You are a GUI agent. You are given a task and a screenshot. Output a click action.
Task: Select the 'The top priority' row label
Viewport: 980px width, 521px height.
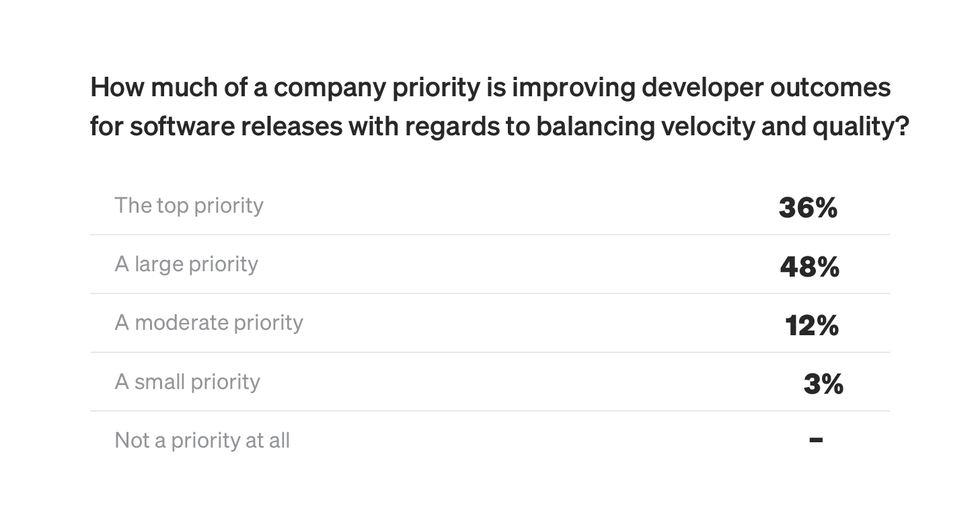point(189,205)
